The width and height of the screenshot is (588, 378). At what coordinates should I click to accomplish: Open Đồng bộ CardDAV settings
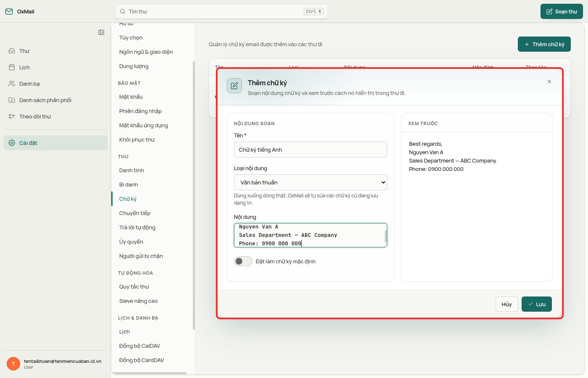[x=142, y=360]
